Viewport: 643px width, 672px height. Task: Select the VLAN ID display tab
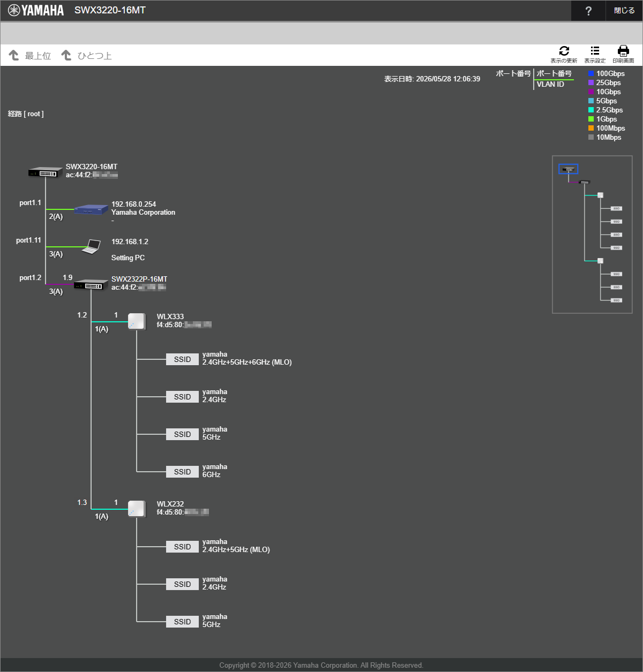(x=550, y=85)
